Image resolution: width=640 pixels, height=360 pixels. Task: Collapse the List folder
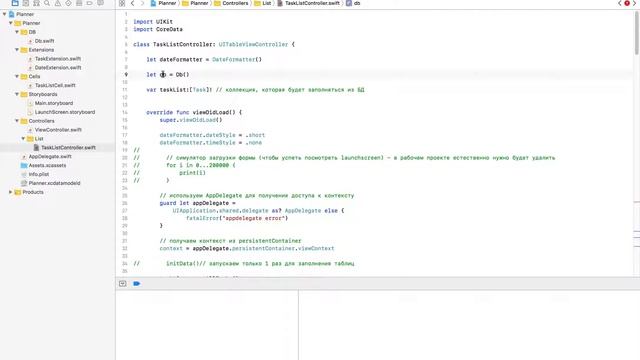[23, 139]
